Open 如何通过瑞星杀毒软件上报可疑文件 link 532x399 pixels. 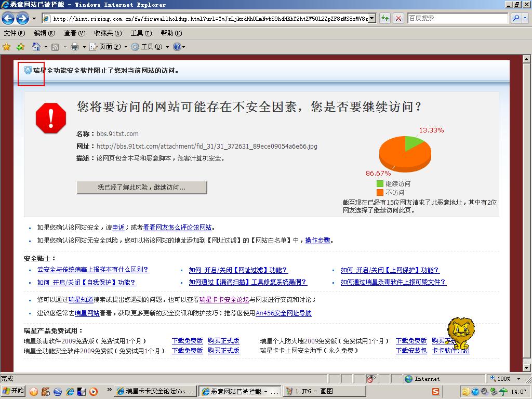click(x=393, y=282)
